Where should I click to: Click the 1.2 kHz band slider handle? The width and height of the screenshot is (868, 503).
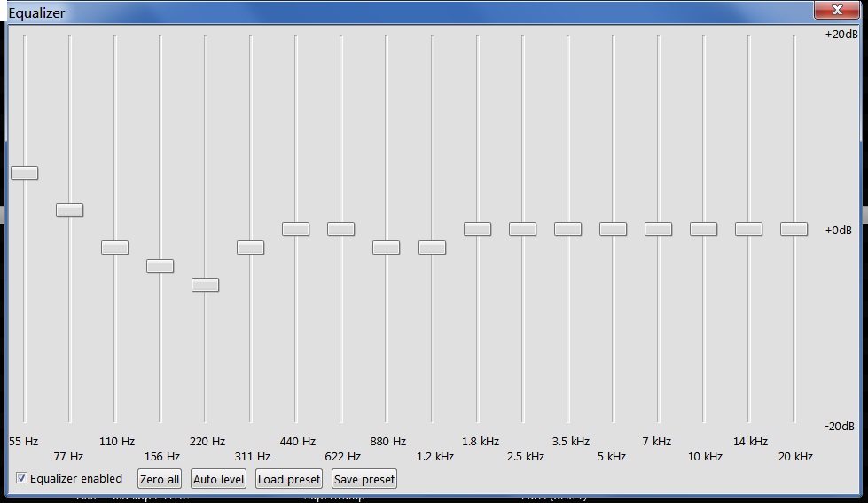tap(433, 248)
